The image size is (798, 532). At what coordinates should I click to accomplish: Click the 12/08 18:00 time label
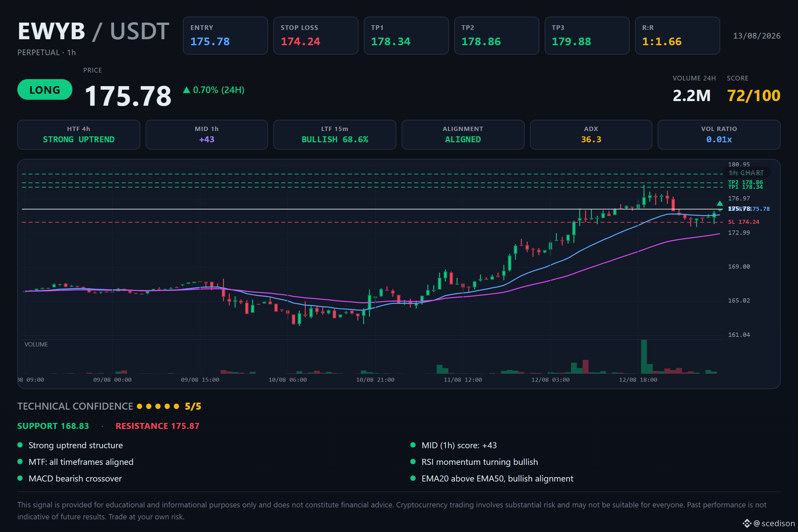click(x=638, y=380)
